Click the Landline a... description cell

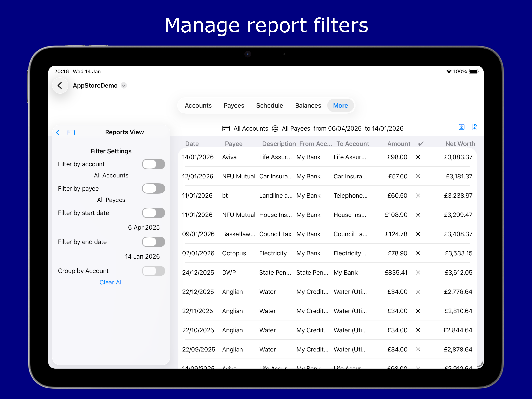pyautogui.click(x=276, y=196)
